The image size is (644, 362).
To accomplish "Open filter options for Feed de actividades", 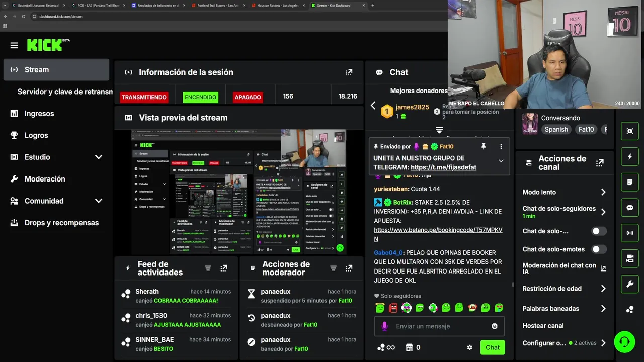I will click(208, 268).
